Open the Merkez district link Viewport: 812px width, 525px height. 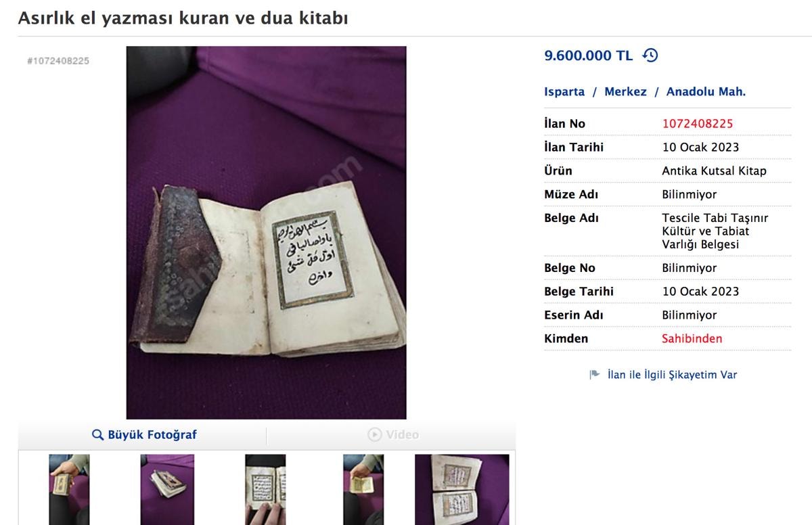pos(625,91)
